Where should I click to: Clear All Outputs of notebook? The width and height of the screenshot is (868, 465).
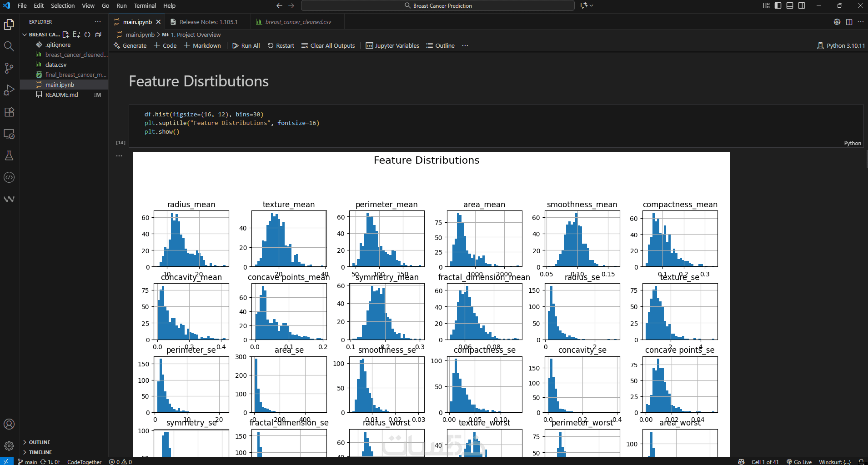328,45
